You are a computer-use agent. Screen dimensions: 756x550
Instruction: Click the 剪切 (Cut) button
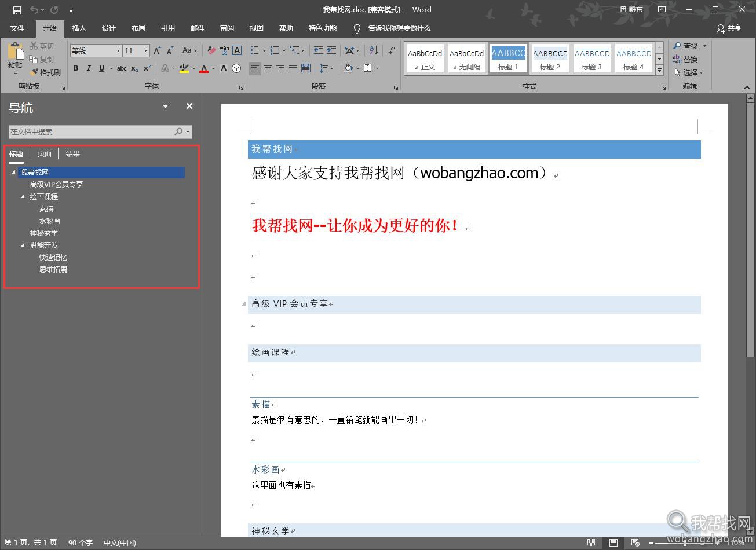pyautogui.click(x=42, y=46)
